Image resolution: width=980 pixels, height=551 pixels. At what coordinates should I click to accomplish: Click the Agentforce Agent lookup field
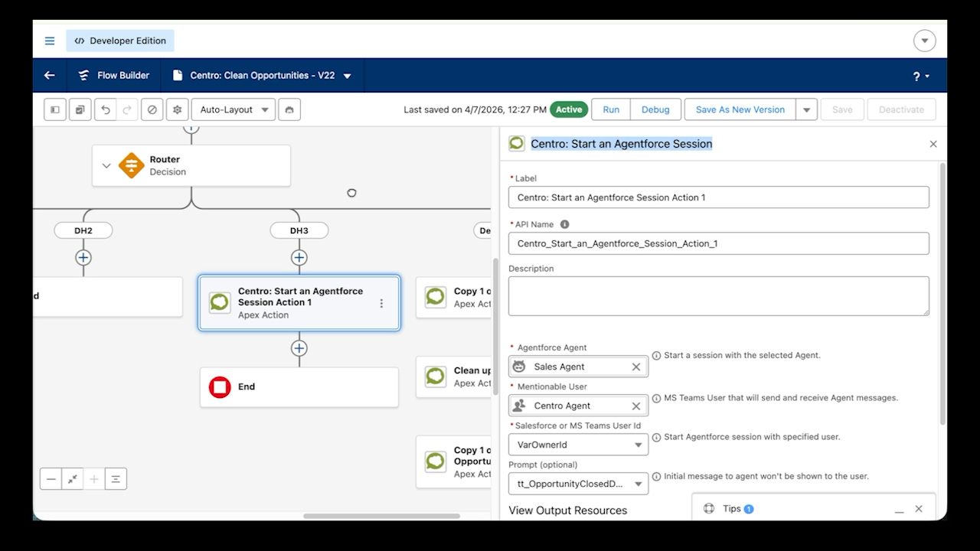click(x=578, y=367)
